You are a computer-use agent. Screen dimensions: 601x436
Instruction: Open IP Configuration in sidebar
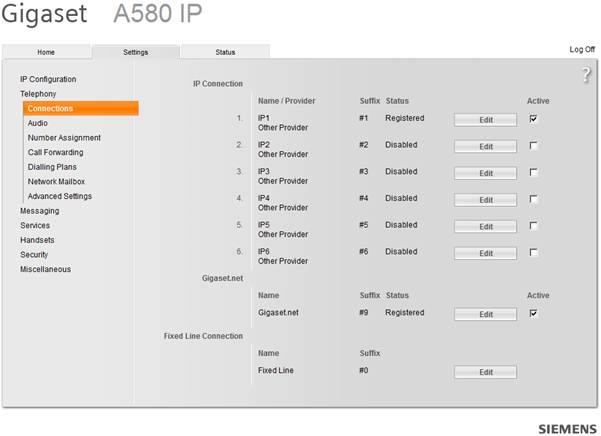(x=48, y=79)
